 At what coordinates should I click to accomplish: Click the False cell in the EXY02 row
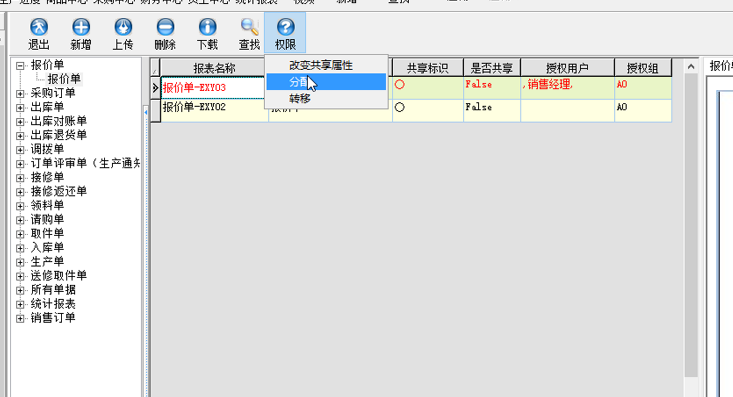coord(492,111)
